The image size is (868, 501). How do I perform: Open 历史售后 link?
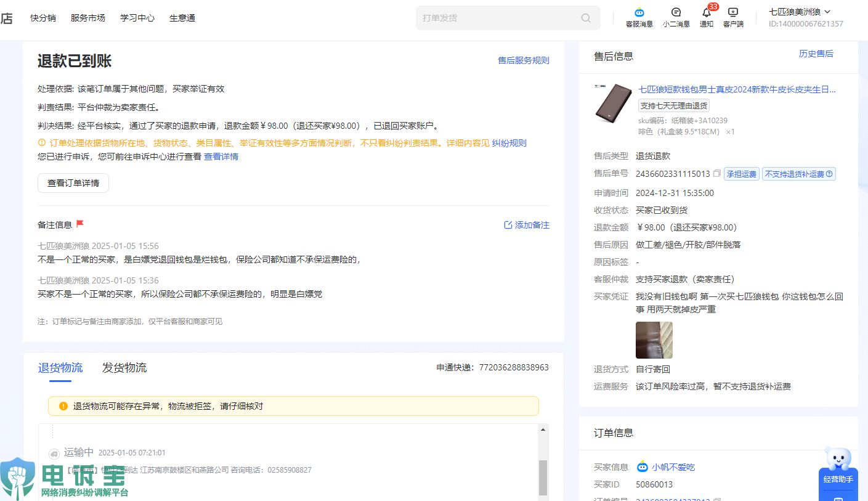pyautogui.click(x=816, y=54)
